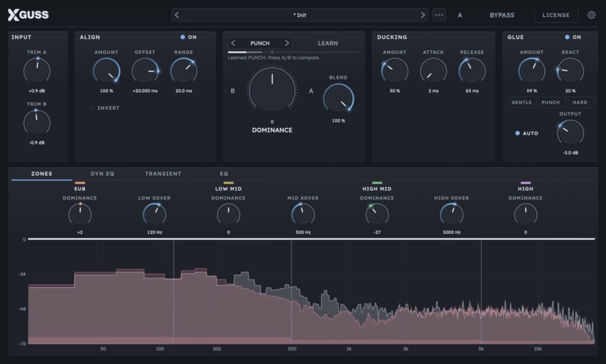Screen dimensions: 606x364
Task: Open the three-dots preset menu
Action: click(x=439, y=15)
